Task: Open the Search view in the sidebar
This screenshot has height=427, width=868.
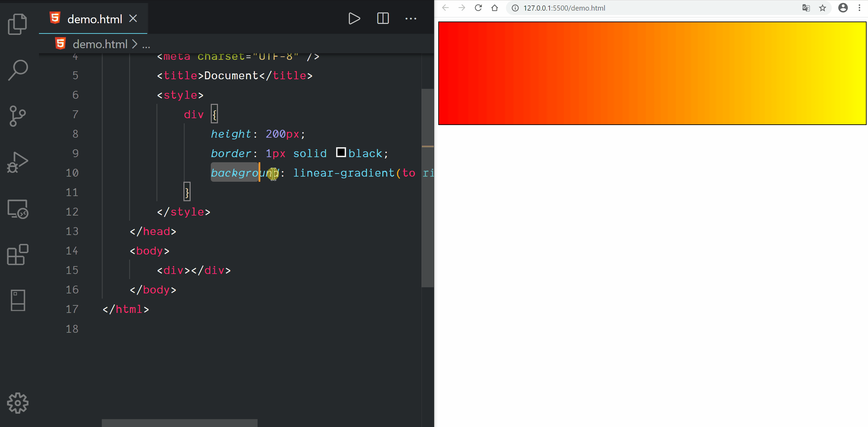Action: [x=17, y=70]
